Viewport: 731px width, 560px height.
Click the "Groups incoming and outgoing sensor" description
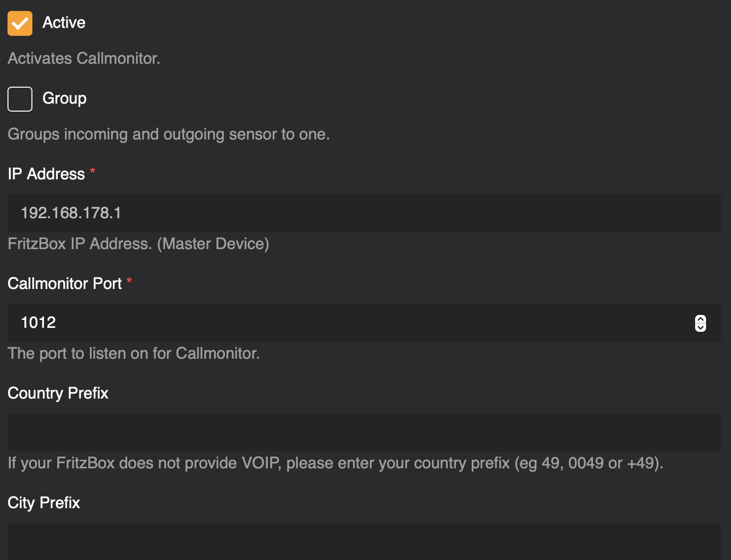(169, 134)
